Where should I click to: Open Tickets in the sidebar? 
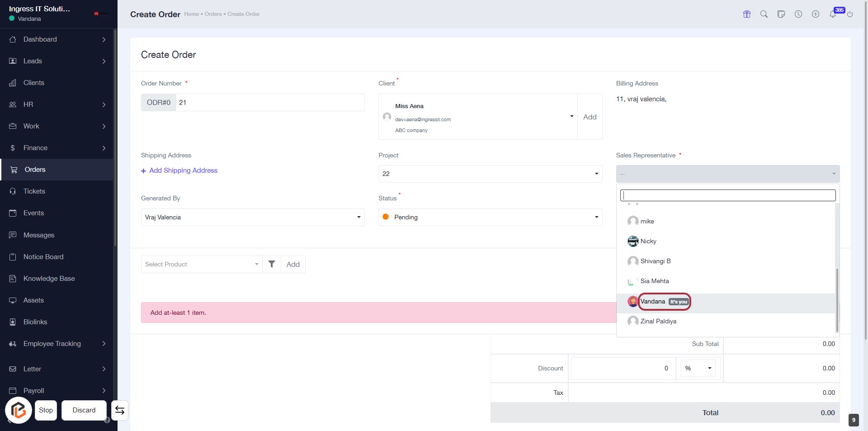(x=34, y=191)
